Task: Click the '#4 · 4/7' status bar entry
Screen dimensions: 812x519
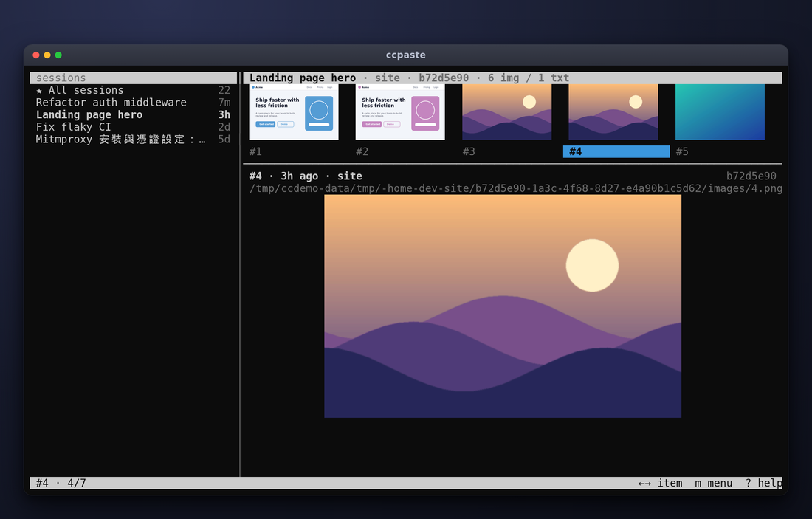Action: point(61,484)
